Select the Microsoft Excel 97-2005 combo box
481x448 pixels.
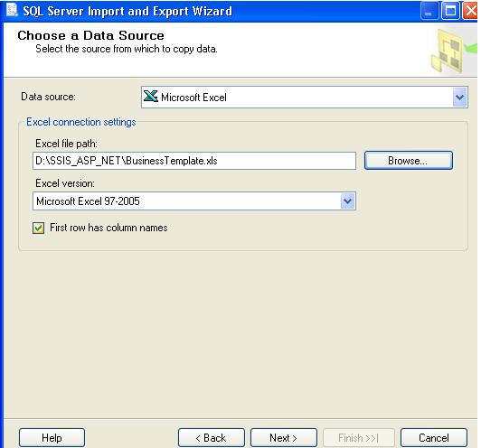coord(194,201)
